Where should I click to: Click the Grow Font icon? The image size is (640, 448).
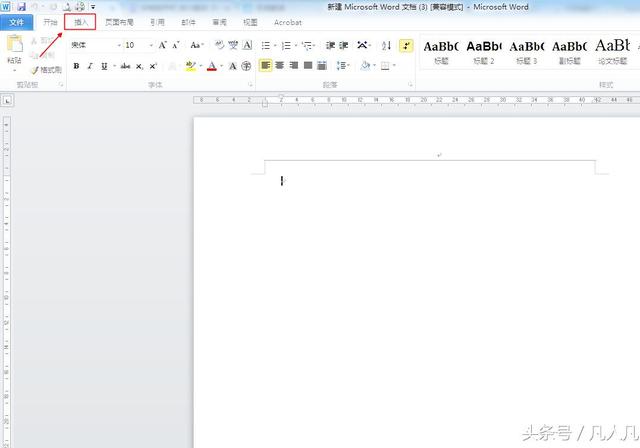click(x=162, y=45)
